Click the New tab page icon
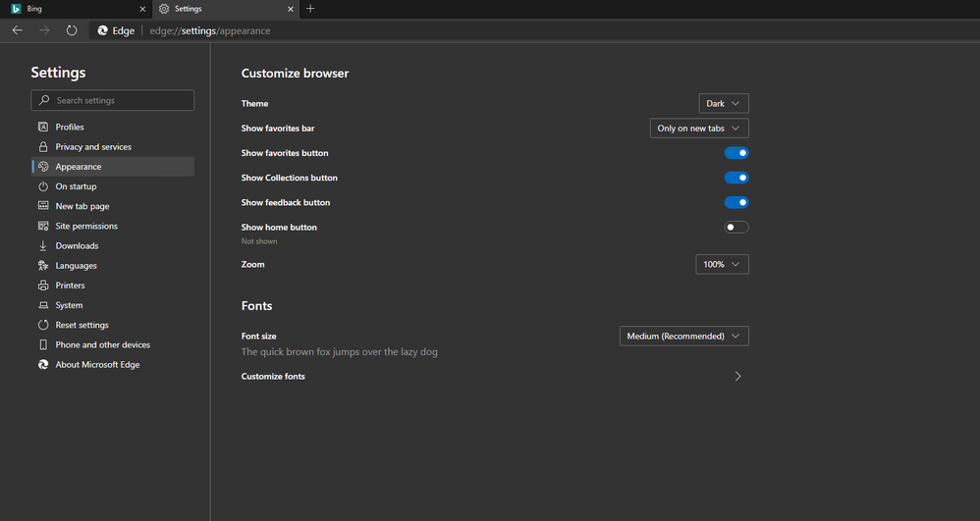The image size is (980, 521). coord(43,205)
